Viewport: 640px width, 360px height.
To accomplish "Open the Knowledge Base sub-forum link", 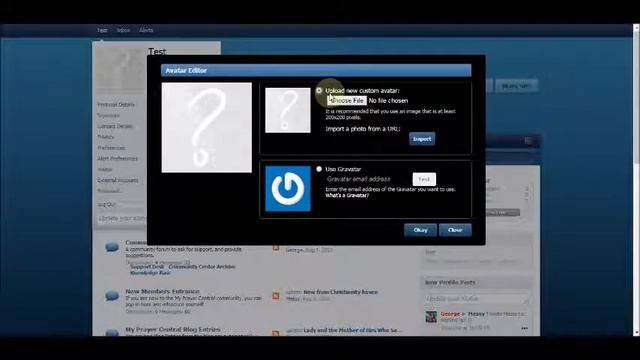I will coord(150,273).
